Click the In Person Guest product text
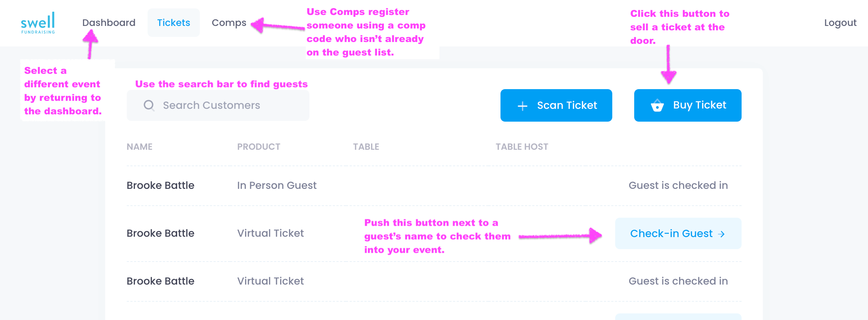868x320 pixels. pyautogui.click(x=277, y=186)
